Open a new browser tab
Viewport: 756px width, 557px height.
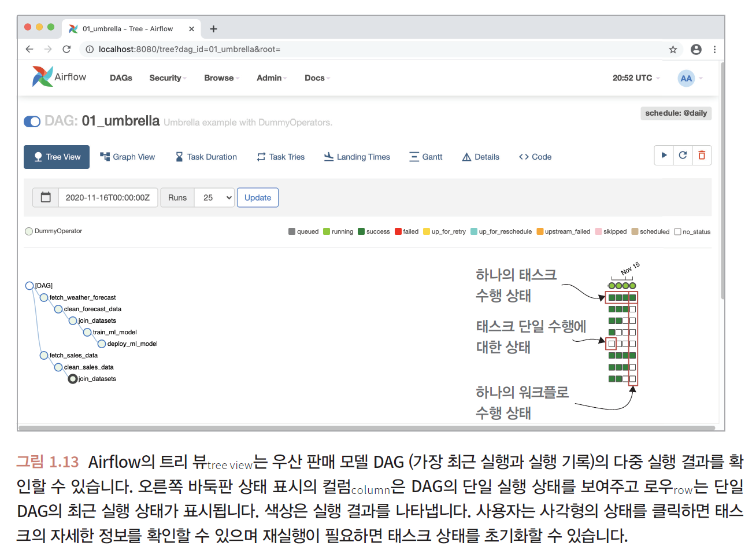pos(213,29)
